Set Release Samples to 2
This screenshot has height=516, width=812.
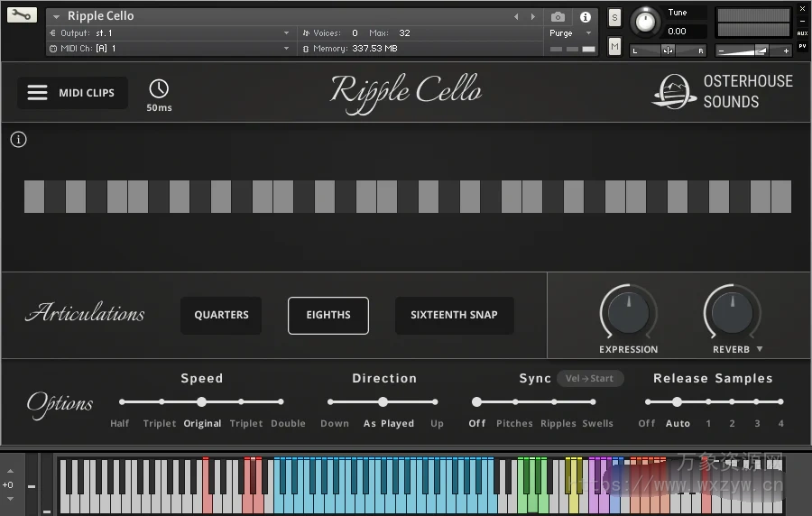[732, 423]
